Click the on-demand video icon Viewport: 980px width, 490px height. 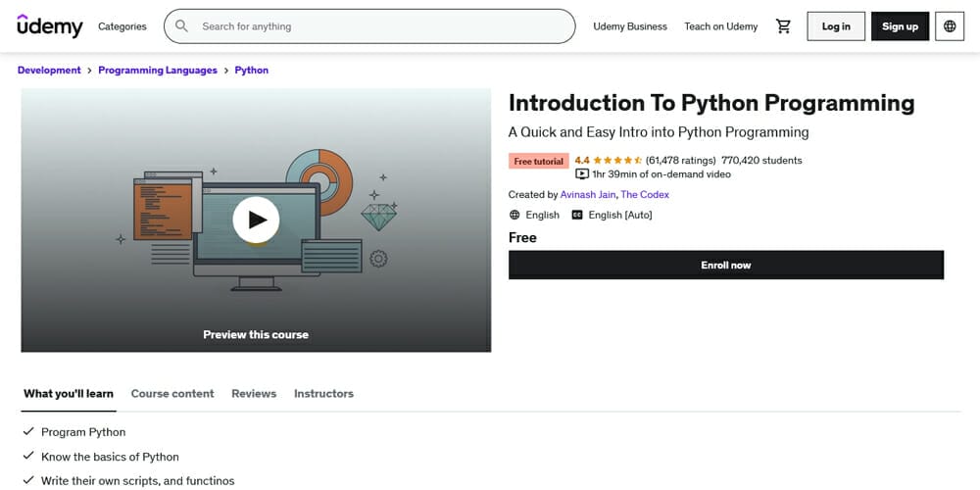(582, 174)
